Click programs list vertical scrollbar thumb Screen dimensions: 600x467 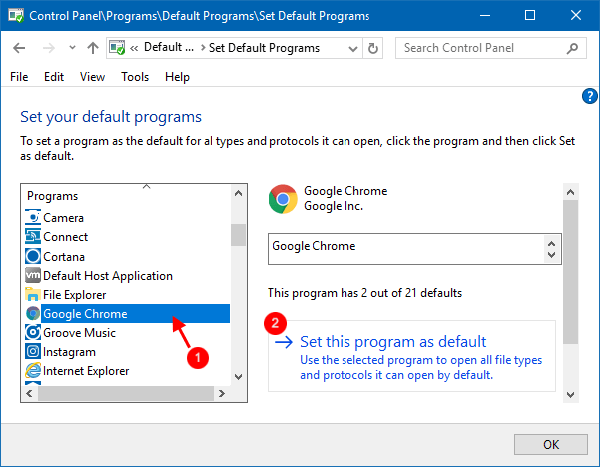pyautogui.click(x=238, y=235)
